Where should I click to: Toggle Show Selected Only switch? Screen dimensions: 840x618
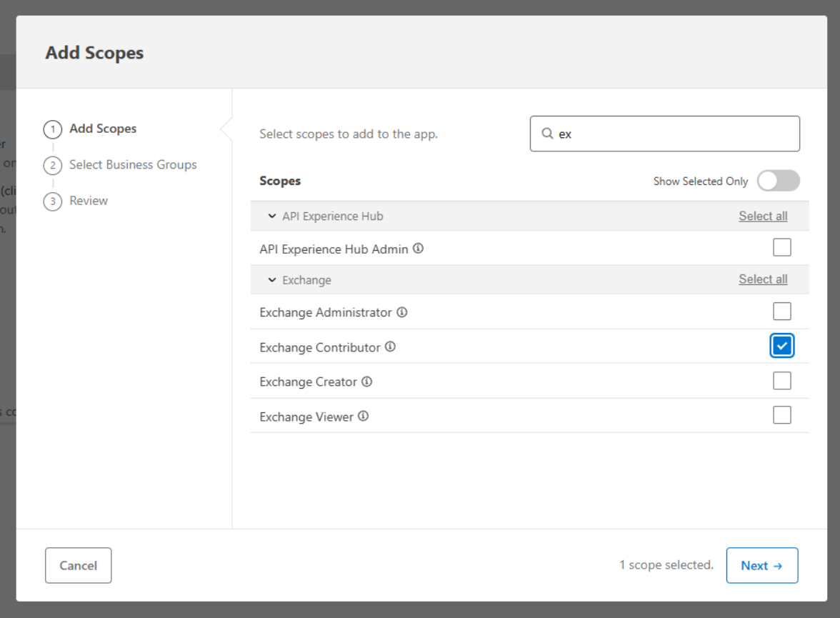(779, 181)
